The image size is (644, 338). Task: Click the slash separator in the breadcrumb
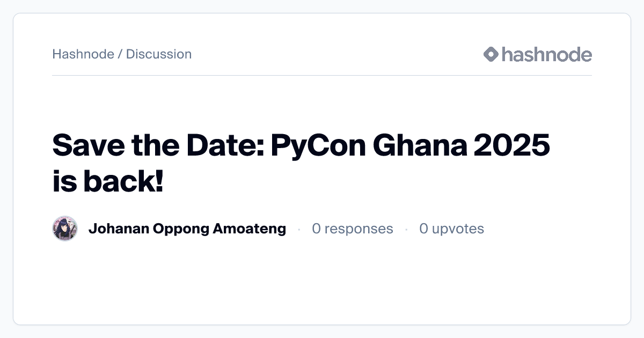(x=120, y=54)
